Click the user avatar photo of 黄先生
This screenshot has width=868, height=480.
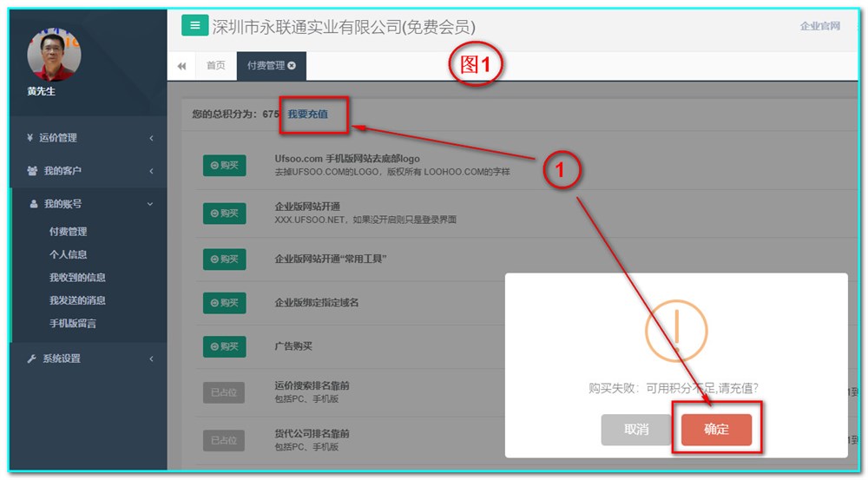click(x=54, y=54)
